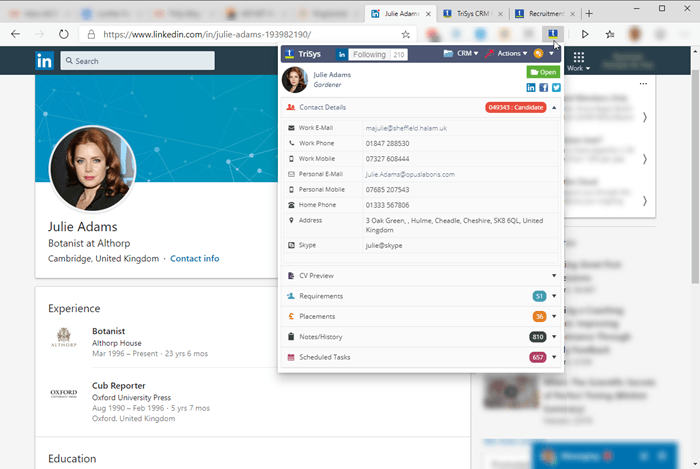Open browser favorites star-list icon
Image resolution: width=700 pixels, height=469 pixels.
610,34
